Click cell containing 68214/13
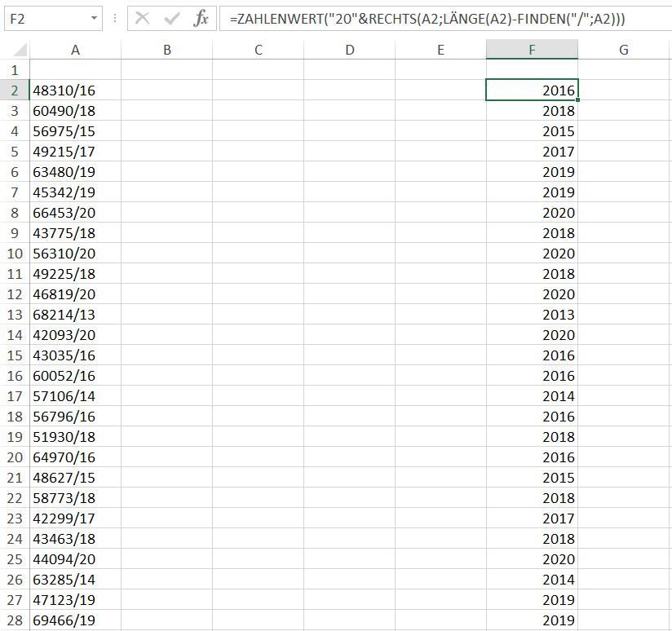Viewport: 672px width, 631px height. (x=75, y=314)
